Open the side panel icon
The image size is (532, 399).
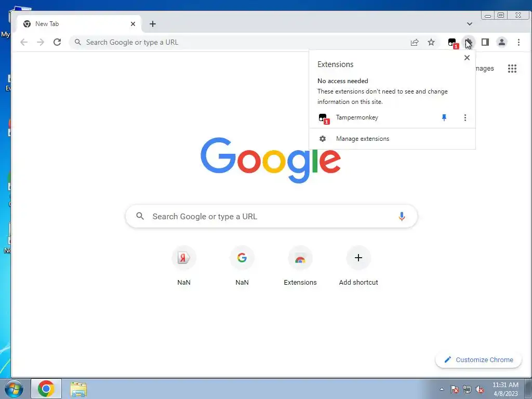[485, 42]
